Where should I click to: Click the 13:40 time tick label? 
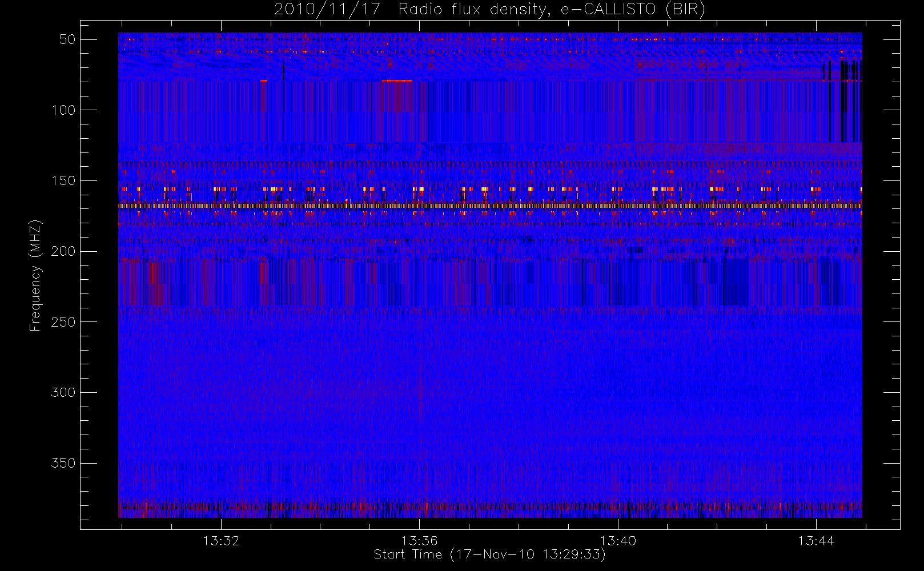pyautogui.click(x=618, y=541)
